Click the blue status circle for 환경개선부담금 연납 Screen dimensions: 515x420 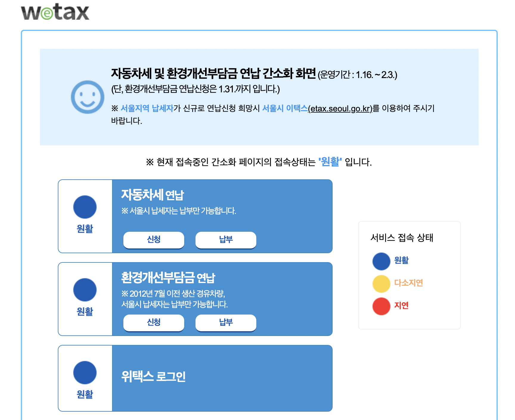click(85, 290)
